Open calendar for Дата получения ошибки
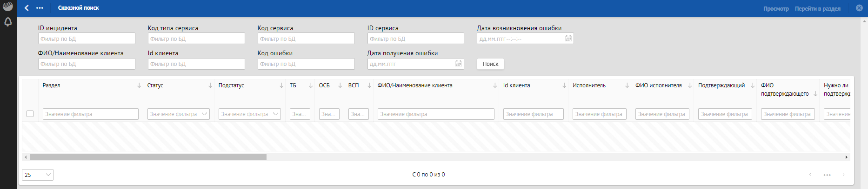 click(458, 64)
